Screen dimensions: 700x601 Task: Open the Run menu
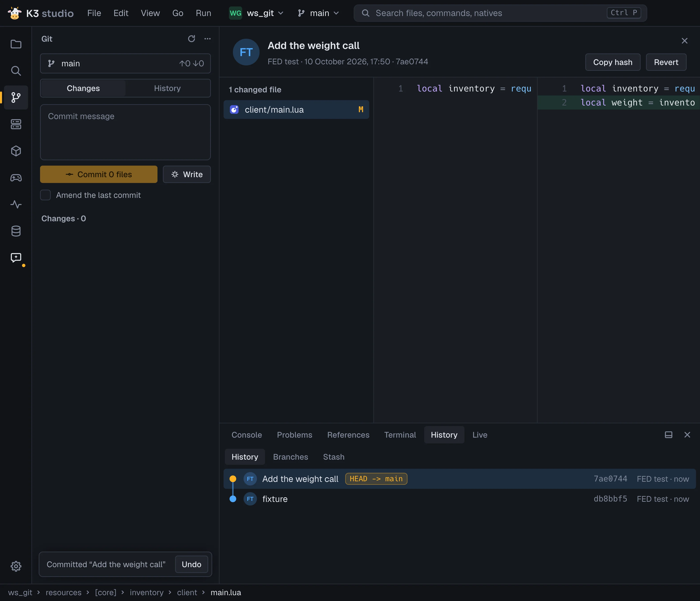[203, 13]
